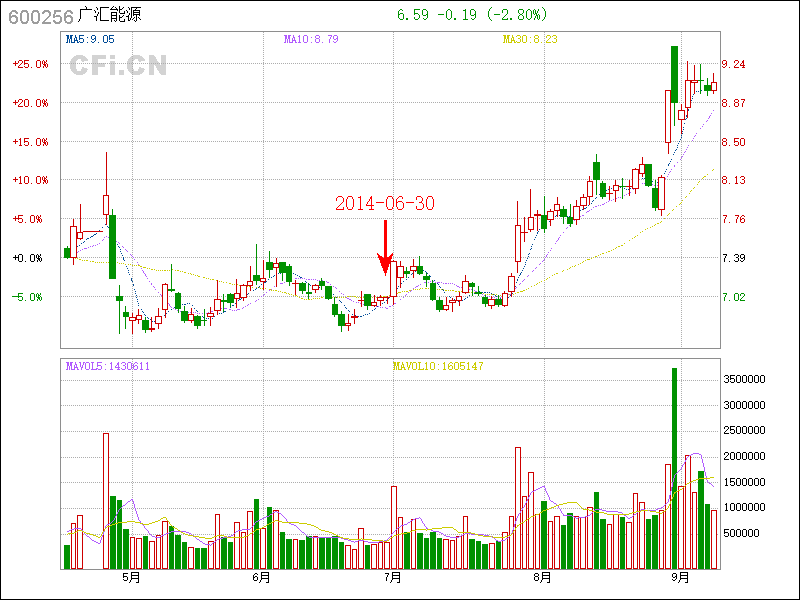Image resolution: width=800 pixels, height=600 pixels.
Task: Click the -5.0% label on left axis
Action: pyautogui.click(x=30, y=297)
